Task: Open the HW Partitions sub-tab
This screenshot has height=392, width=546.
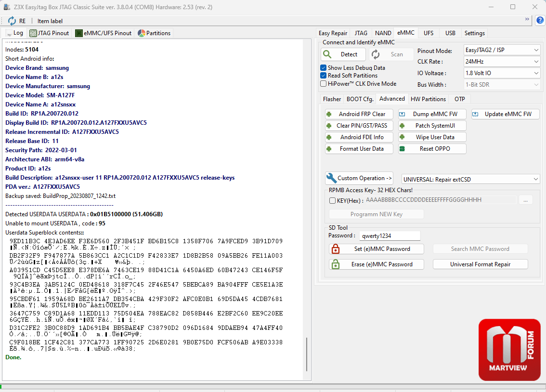Action: [429, 99]
